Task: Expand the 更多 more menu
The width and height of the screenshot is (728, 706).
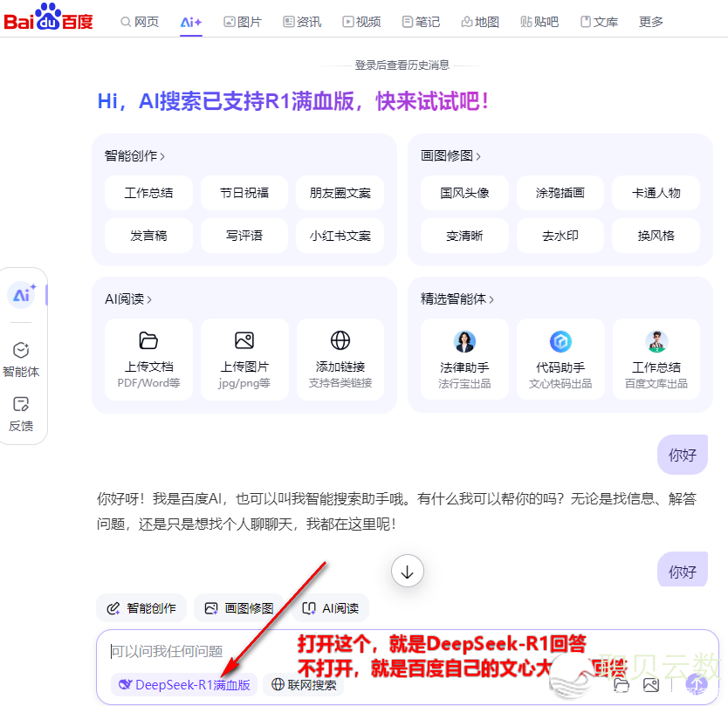Action: click(x=651, y=22)
